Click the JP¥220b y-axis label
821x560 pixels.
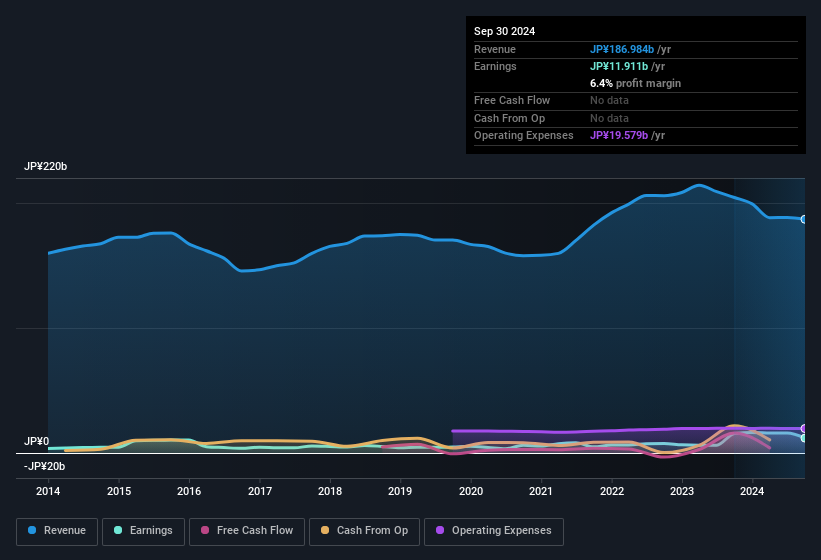(x=46, y=166)
